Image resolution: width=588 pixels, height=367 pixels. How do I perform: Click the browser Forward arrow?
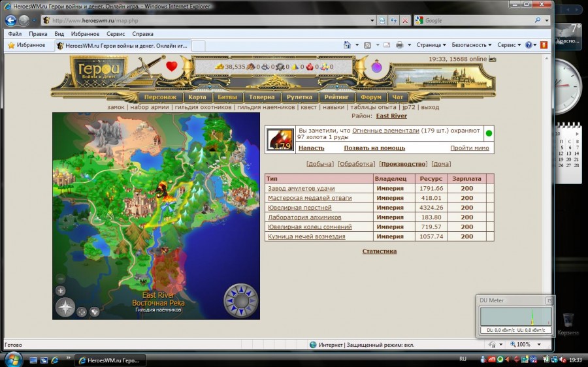coord(24,21)
